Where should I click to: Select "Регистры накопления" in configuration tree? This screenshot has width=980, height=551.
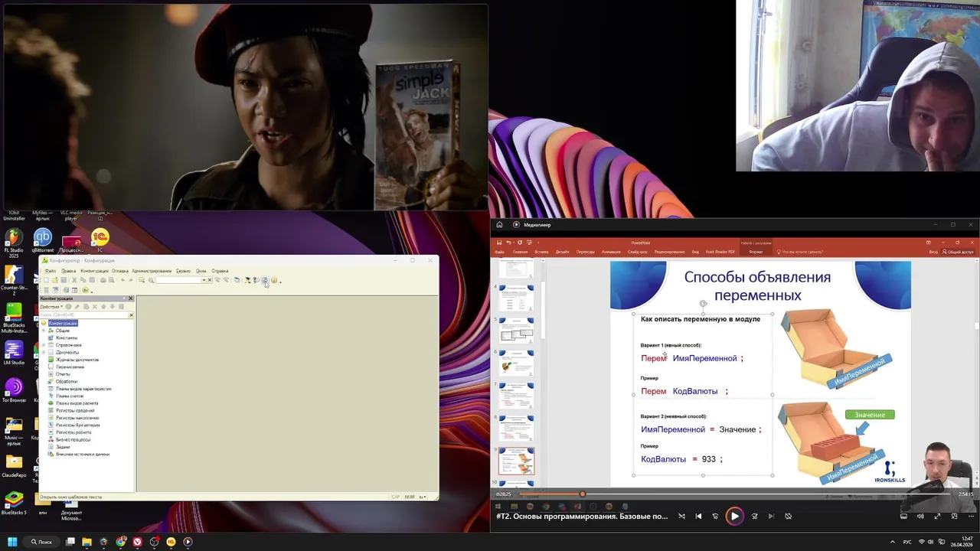click(x=77, y=418)
